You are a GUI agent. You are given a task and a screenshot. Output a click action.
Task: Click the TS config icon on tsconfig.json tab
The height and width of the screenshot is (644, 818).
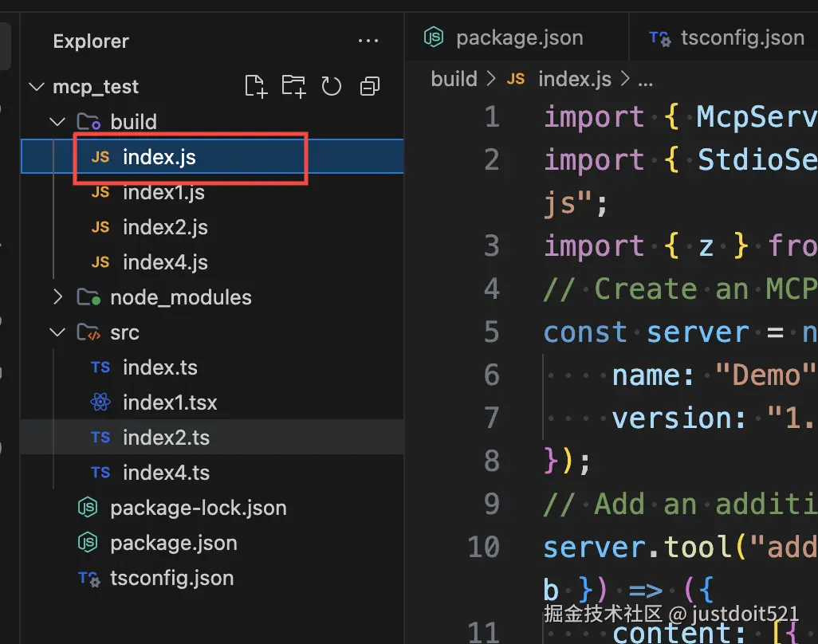(x=660, y=38)
